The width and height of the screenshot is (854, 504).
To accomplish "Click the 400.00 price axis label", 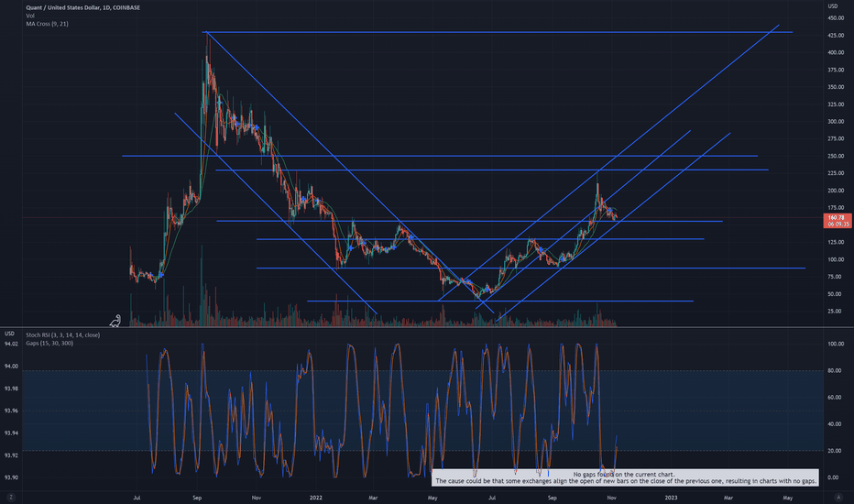I will [x=836, y=53].
